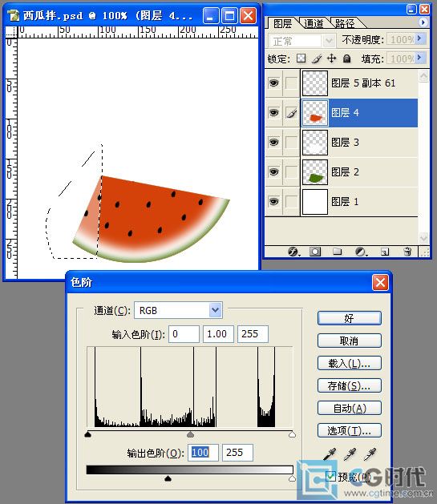Toggle visibility of 图层 1
The width and height of the screenshot is (437, 504).
click(273, 202)
